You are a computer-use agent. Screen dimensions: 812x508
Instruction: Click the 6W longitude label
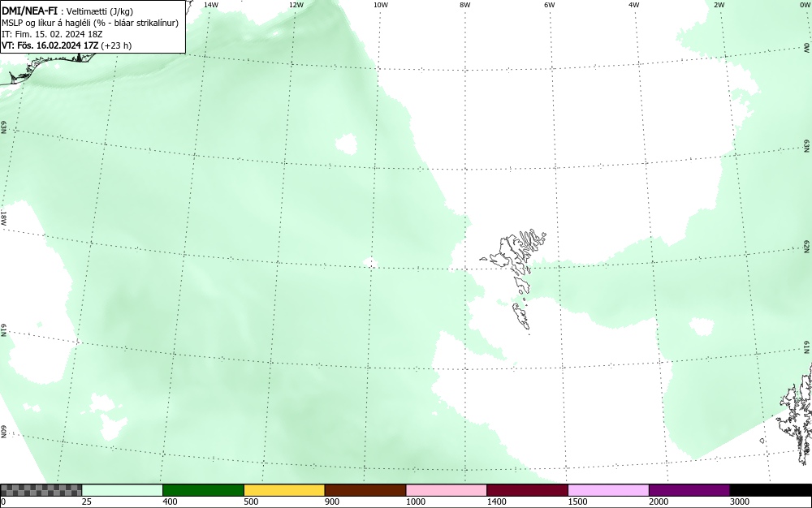point(550,5)
